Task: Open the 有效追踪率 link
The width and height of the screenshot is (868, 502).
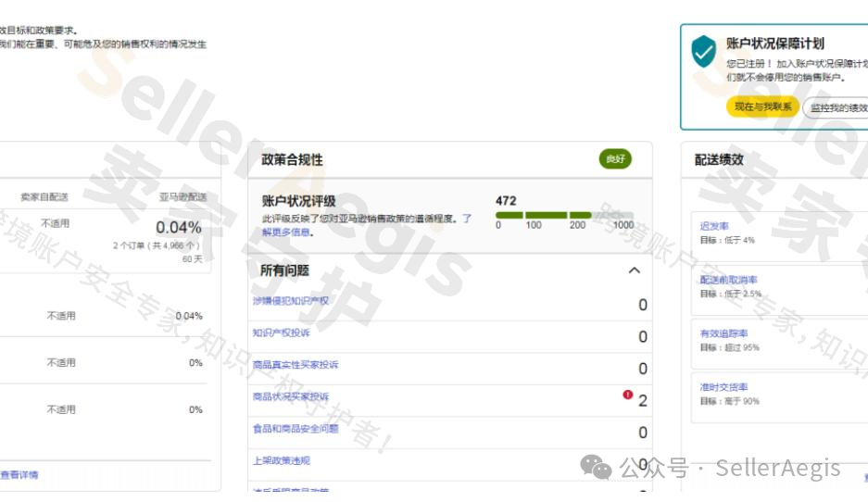Action: click(723, 333)
